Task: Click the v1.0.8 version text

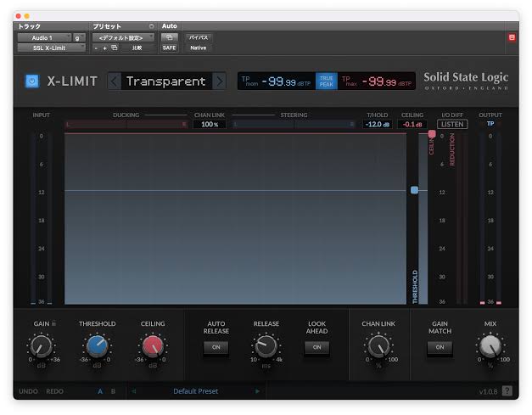Action: tap(488, 391)
